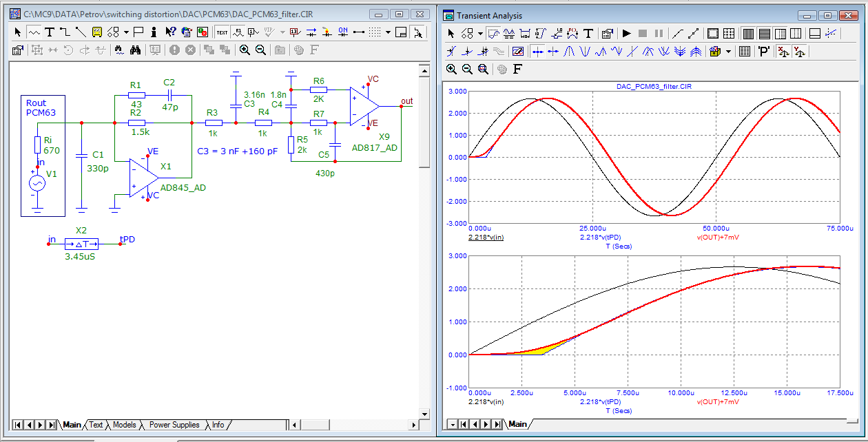
Task: Zoom in on the Transient Analysis plot
Action: pyautogui.click(x=451, y=69)
